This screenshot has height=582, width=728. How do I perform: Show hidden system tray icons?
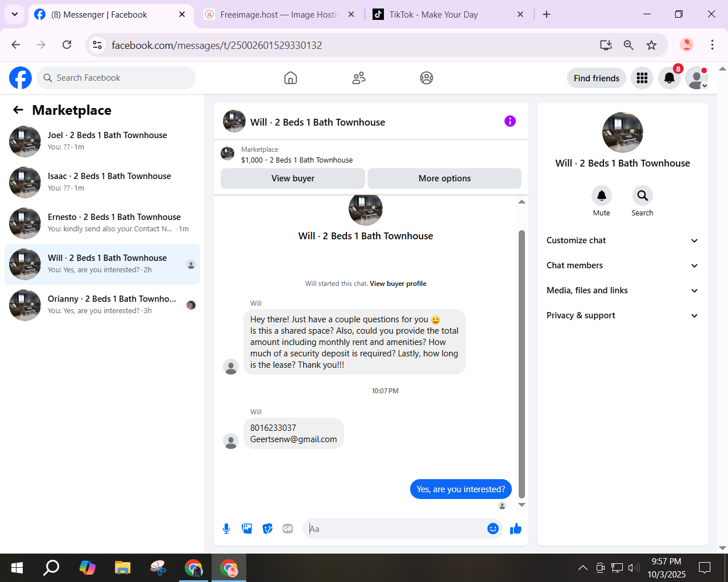coord(583,567)
